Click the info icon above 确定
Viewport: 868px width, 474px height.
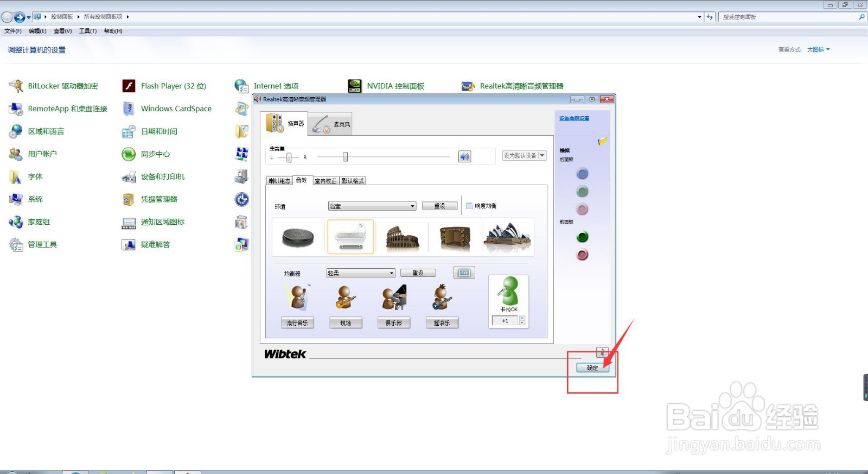tap(602, 352)
